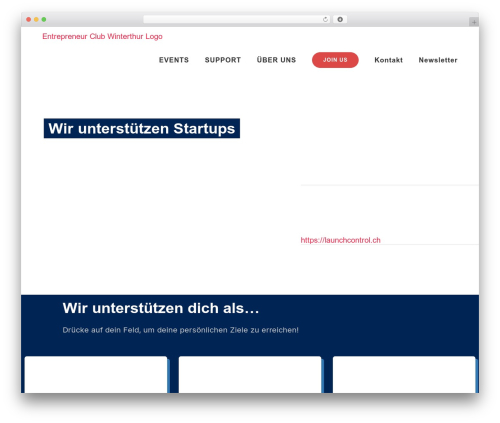The height and width of the screenshot is (423, 500).
Task: Click the round icon beside the address bar
Action: click(340, 19)
